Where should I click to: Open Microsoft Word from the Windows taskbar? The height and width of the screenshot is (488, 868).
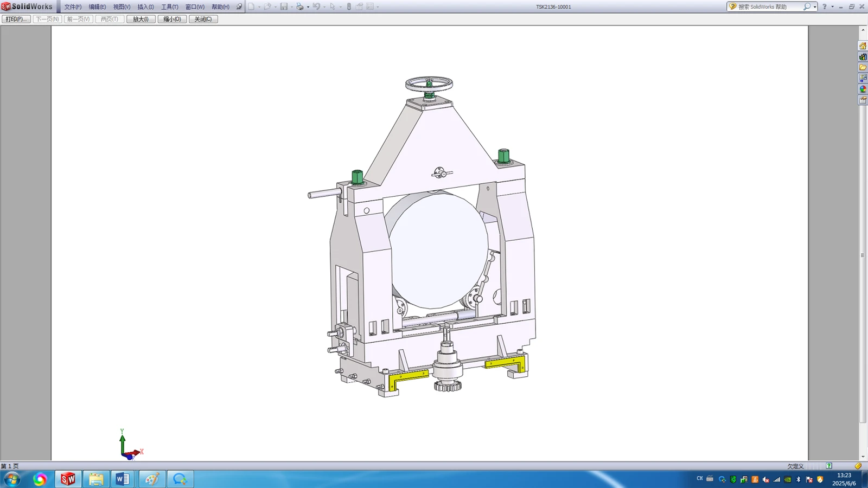[124, 479]
